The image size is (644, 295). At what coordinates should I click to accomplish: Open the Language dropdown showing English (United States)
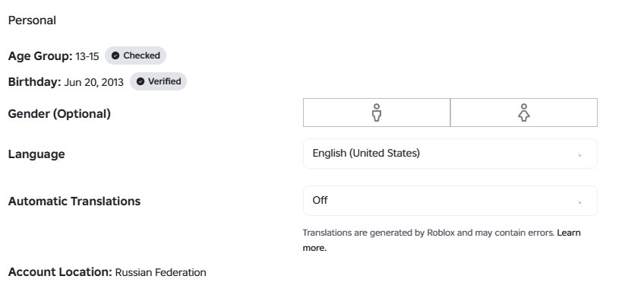450,154
